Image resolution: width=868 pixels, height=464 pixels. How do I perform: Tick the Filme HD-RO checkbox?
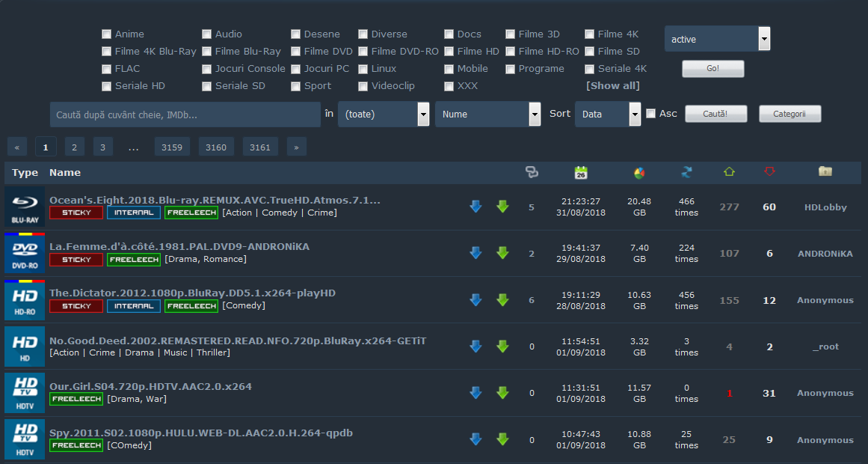[x=510, y=52]
